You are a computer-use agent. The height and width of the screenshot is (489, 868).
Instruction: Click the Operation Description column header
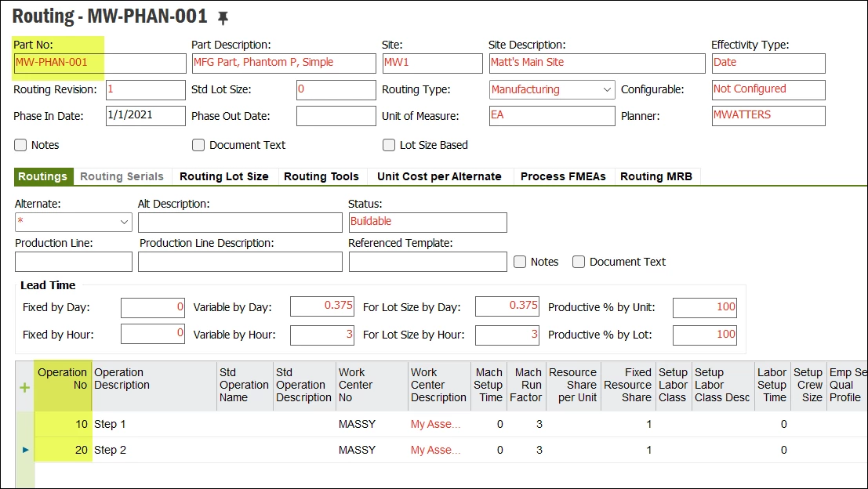[154, 386]
